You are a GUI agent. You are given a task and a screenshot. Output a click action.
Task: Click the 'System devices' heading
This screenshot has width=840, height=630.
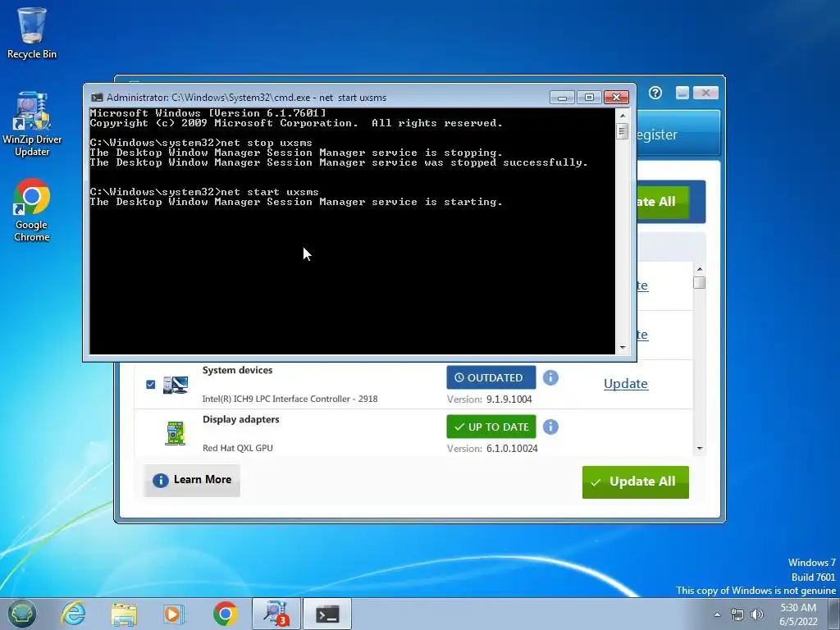(237, 370)
